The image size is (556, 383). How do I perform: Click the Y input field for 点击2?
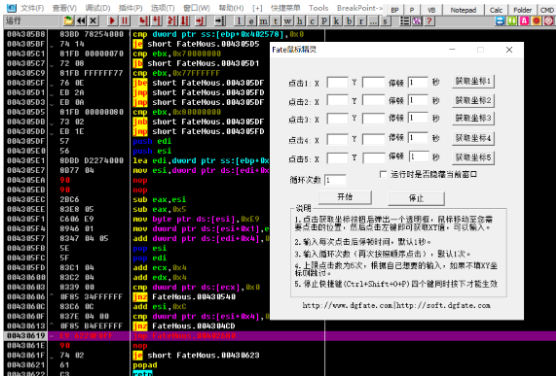[x=373, y=100]
